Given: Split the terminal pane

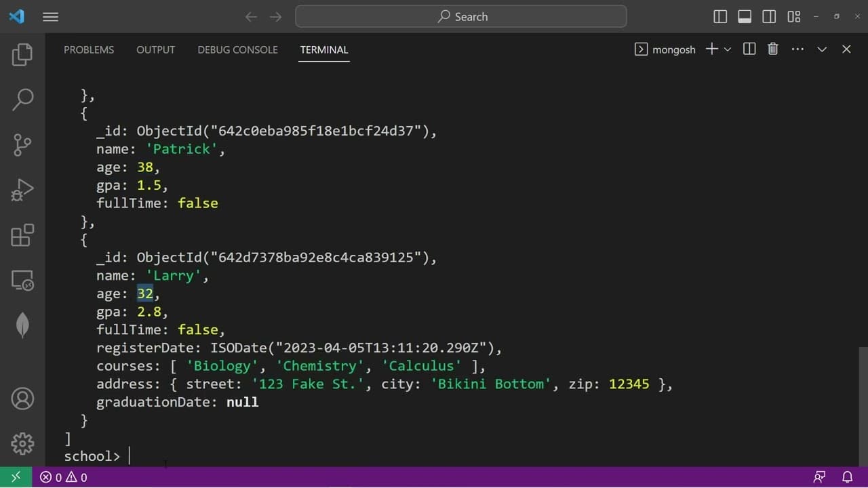Looking at the screenshot, I should coord(749,49).
